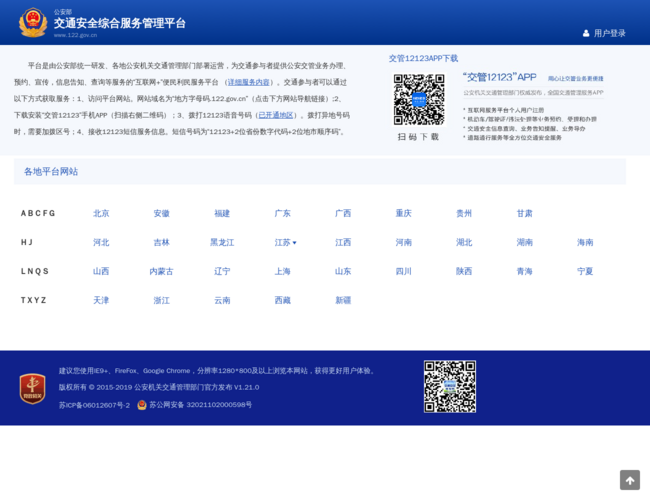Select 安徽 platform site

point(161,213)
